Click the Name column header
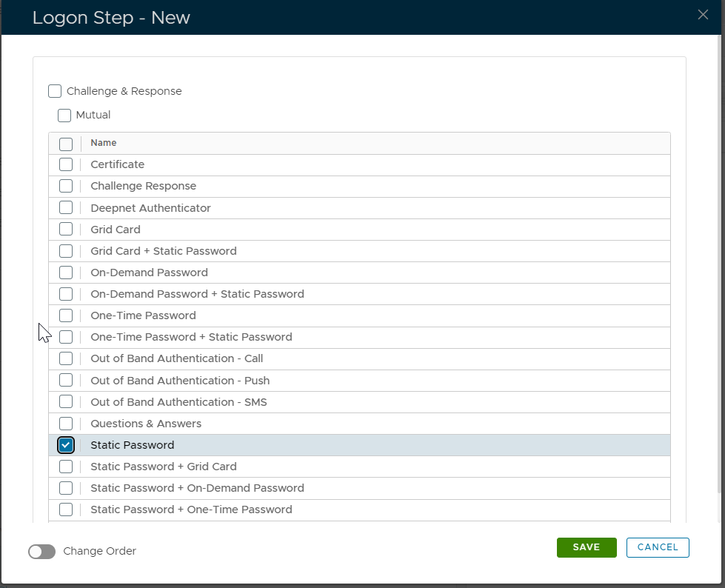This screenshot has width=725, height=588. click(x=104, y=143)
